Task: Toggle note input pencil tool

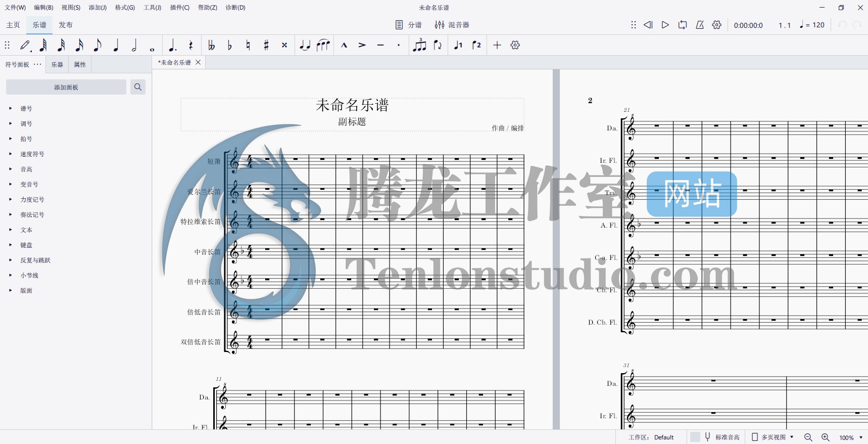Action: (x=25, y=46)
